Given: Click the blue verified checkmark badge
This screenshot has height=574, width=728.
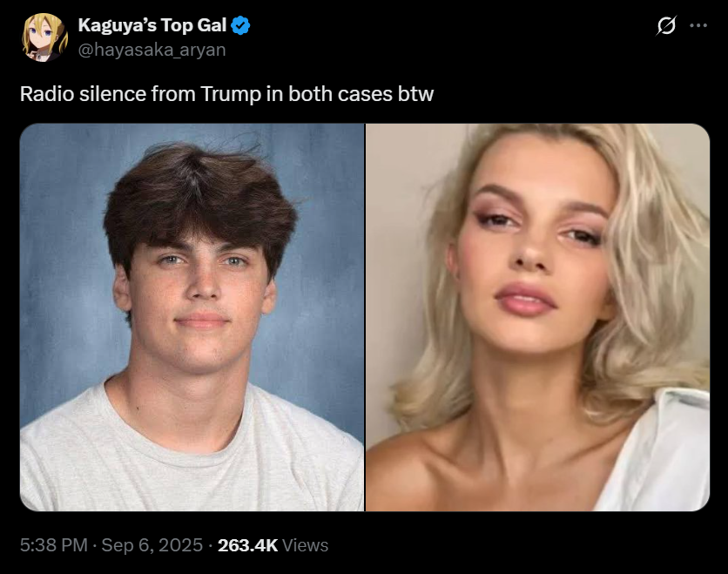Looking at the screenshot, I should coord(240,25).
